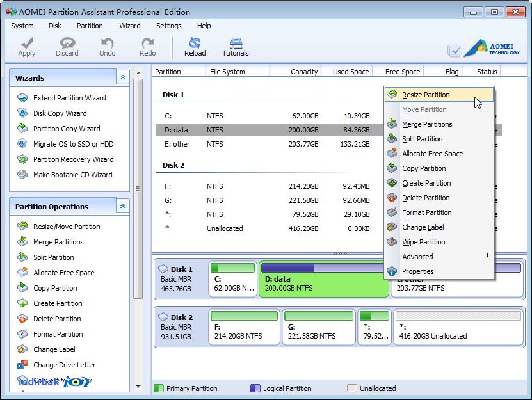Click Partition Recovery Wizard icon

22,159
